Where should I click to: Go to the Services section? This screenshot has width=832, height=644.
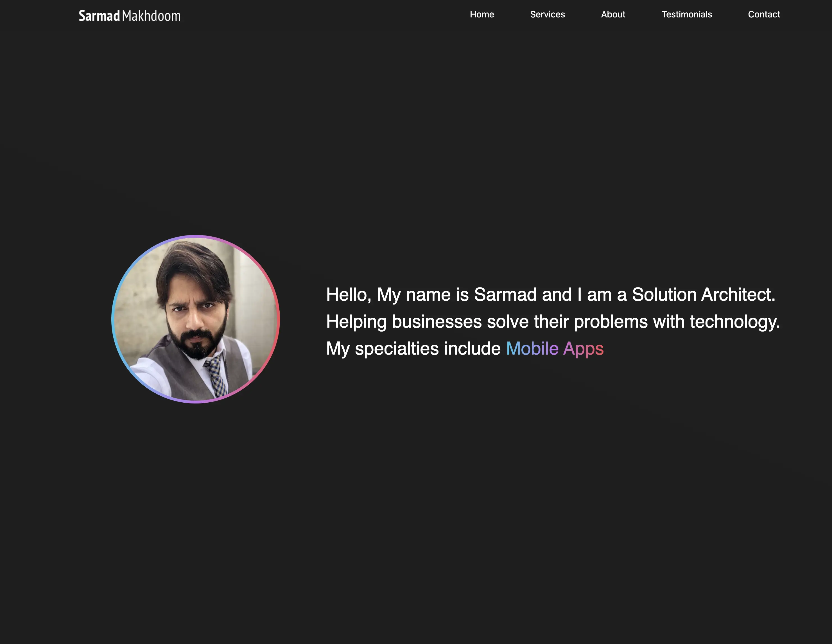point(547,15)
